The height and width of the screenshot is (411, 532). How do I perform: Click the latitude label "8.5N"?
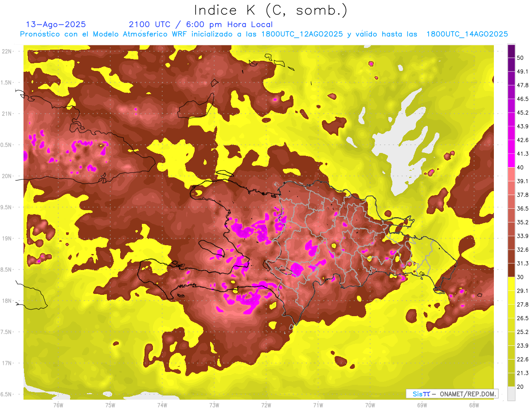coord(7,270)
